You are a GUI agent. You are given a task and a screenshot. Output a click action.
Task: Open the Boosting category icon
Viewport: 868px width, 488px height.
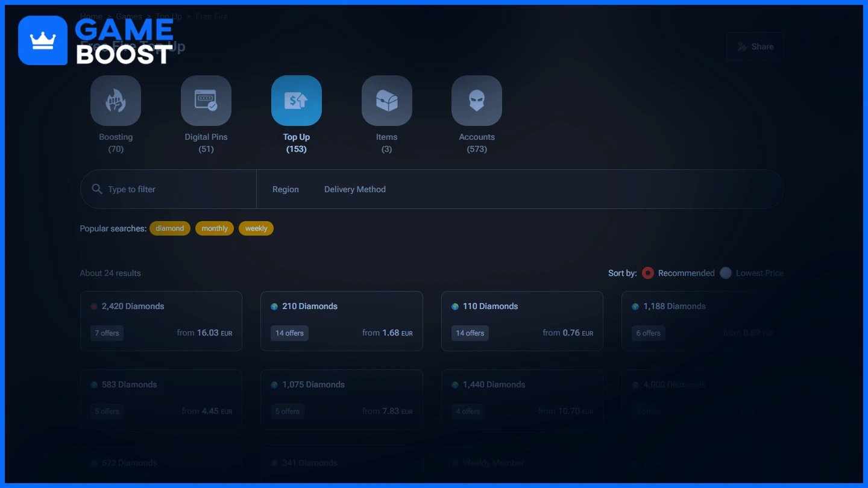tap(116, 101)
